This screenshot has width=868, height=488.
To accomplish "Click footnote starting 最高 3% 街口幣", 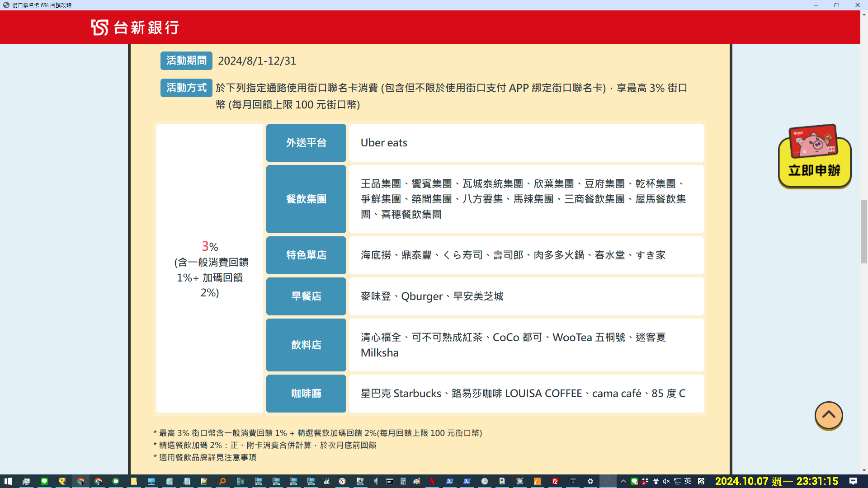I will pyautogui.click(x=318, y=433).
